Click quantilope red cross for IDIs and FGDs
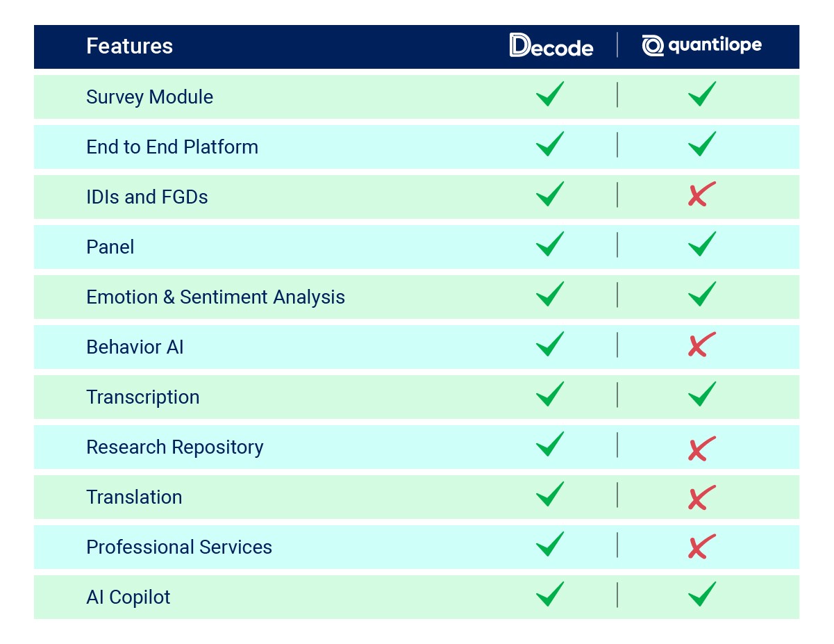 point(701,195)
